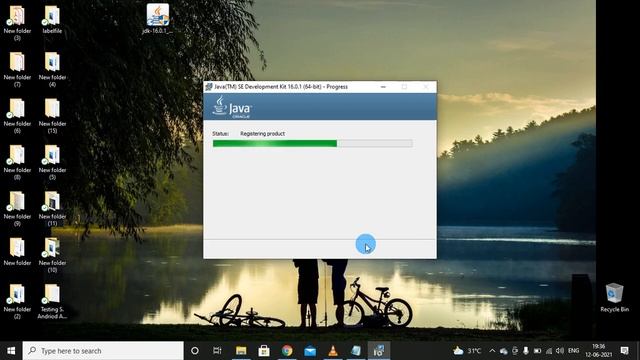Image resolution: width=640 pixels, height=360 pixels.
Task: Open the network signal tray icon
Action: coord(549,351)
